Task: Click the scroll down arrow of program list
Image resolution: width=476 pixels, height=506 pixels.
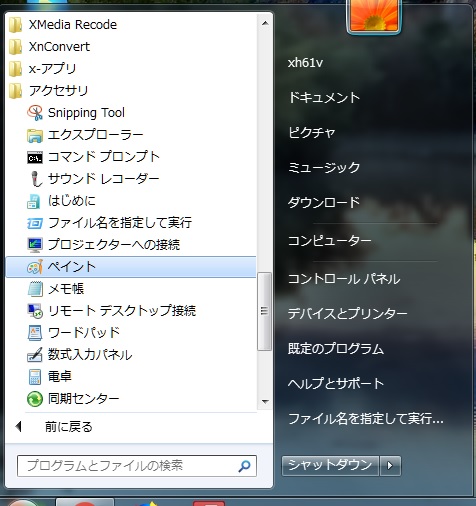Action: point(265,402)
